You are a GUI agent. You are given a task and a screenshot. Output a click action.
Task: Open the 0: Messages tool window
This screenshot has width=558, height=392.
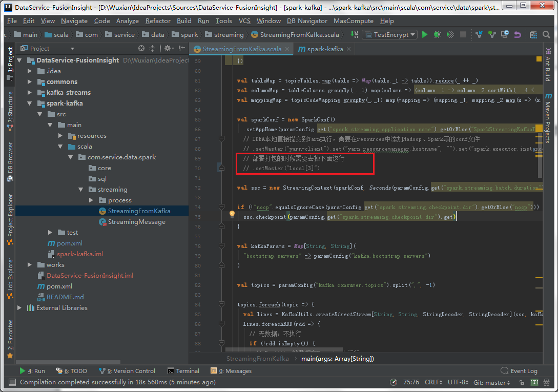click(x=231, y=371)
